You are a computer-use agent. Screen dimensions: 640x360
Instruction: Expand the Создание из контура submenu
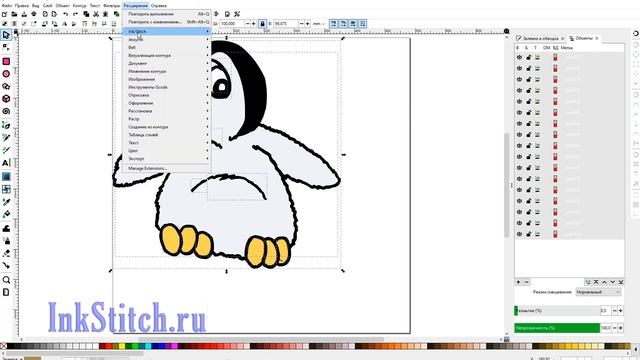[167, 127]
